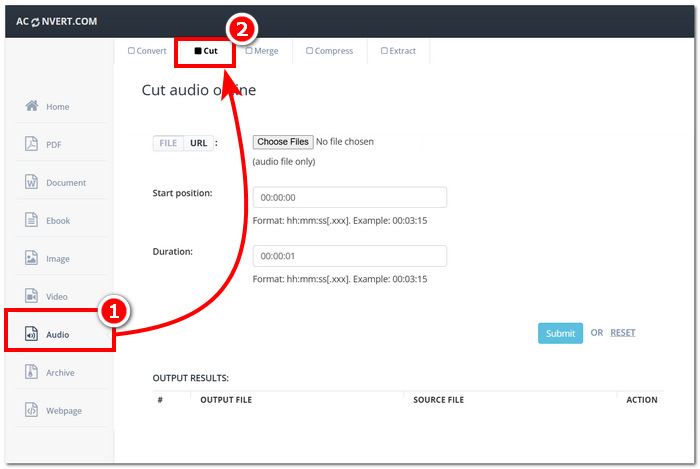Click the Start position input field
Image resolution: width=700 pixels, height=469 pixels.
click(350, 197)
